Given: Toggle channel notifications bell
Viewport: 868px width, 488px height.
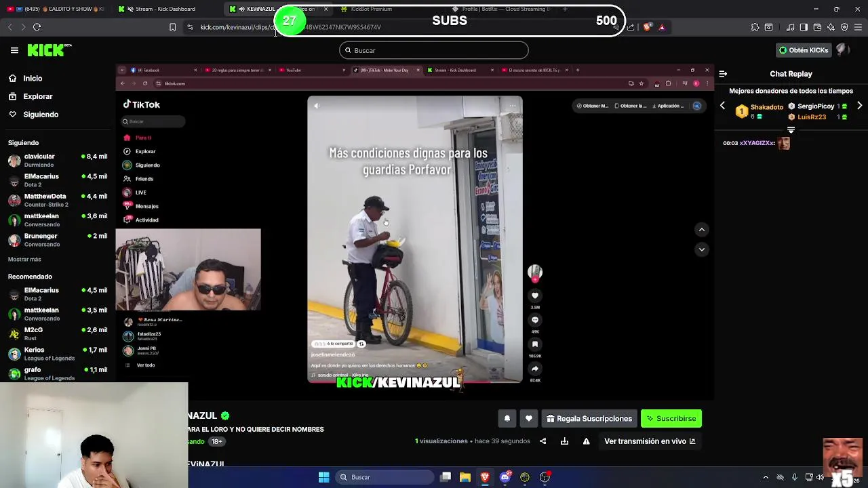Looking at the screenshot, I should 507,419.
